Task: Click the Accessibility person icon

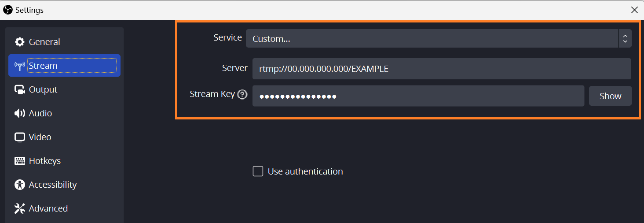Action: (19, 185)
